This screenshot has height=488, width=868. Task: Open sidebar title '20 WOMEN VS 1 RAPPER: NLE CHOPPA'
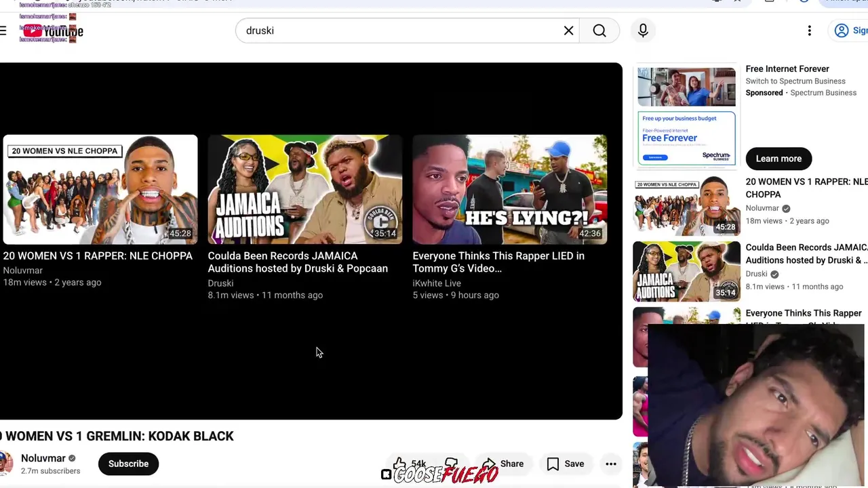[806, 188]
